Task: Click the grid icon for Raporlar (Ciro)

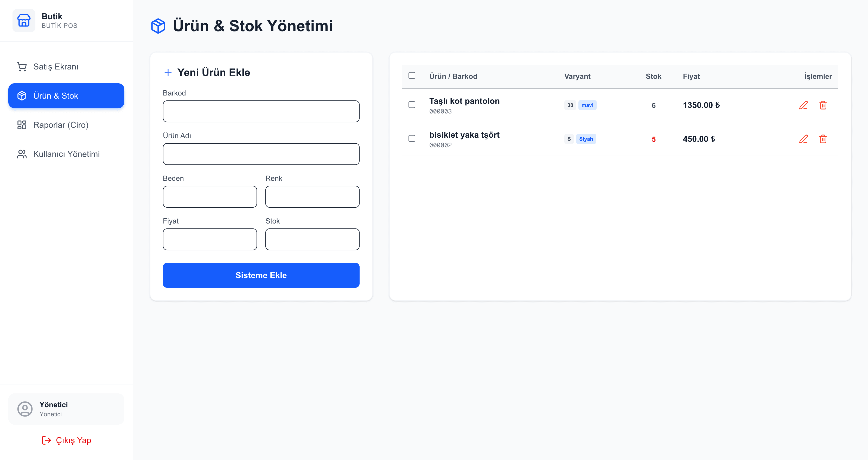Action: pos(22,125)
